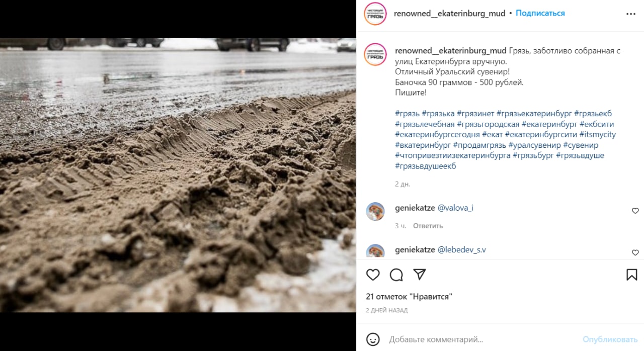Like the post with the heart icon

373,275
